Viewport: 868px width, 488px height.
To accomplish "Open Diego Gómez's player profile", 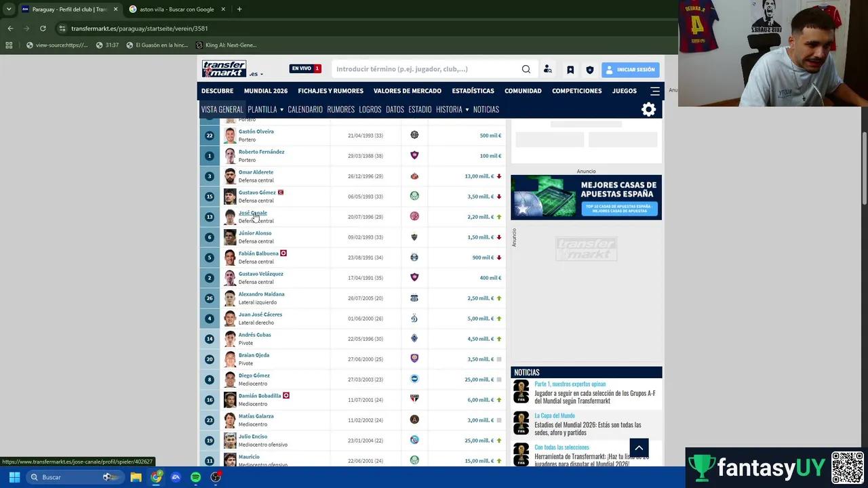I will coord(254,375).
